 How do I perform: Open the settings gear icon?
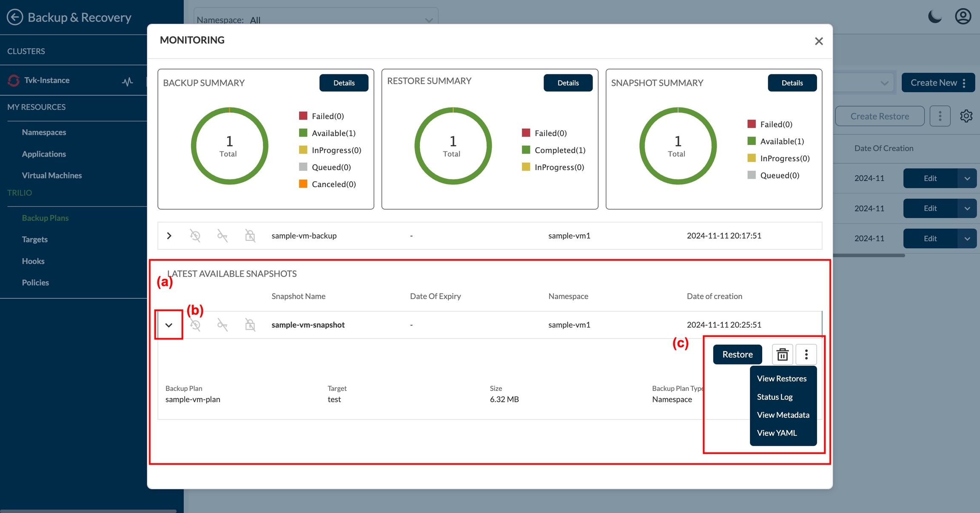966,116
